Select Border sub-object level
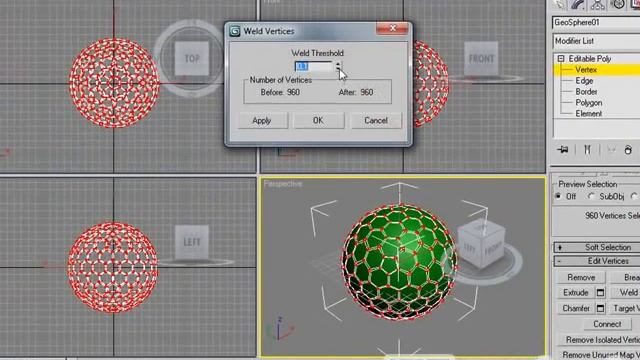 586,92
